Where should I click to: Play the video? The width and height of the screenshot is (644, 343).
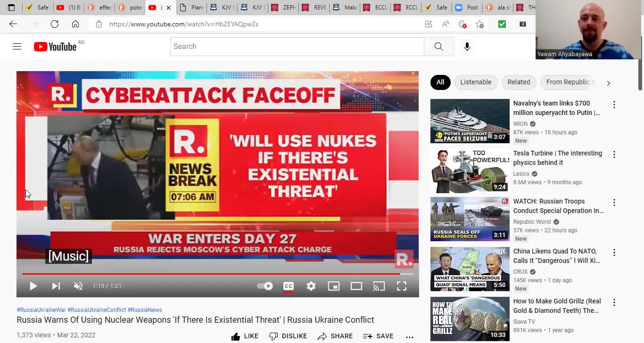33,286
